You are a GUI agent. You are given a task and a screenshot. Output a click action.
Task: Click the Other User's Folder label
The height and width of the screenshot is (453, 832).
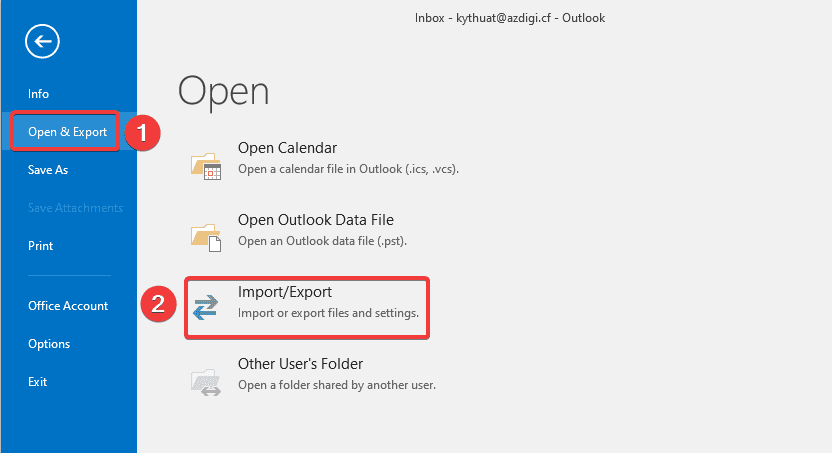tap(300, 364)
